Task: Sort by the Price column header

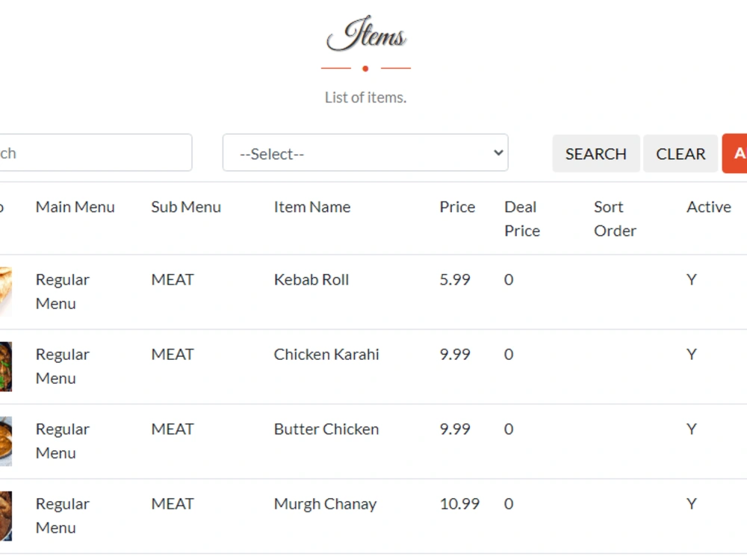Action: coord(457,207)
